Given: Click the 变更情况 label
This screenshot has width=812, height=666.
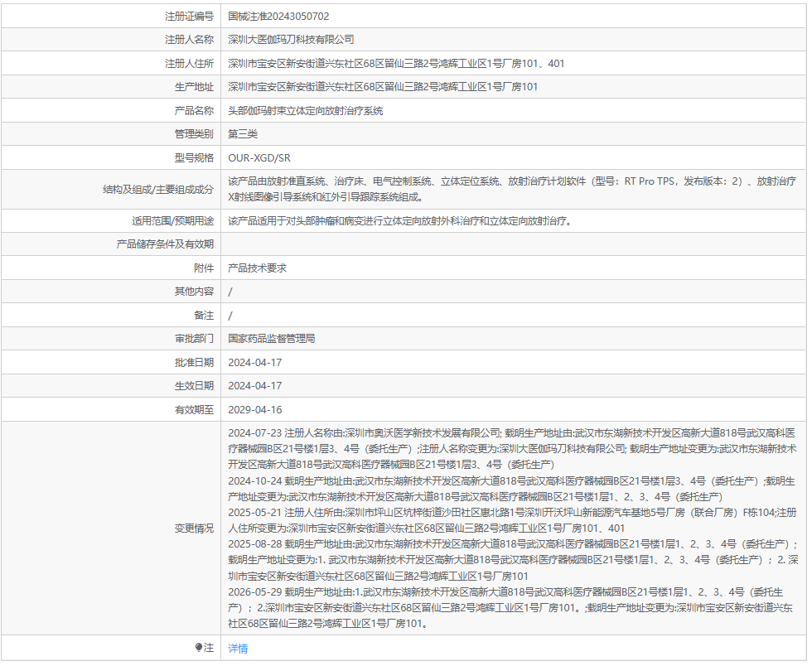Looking at the screenshot, I should click(x=194, y=528).
